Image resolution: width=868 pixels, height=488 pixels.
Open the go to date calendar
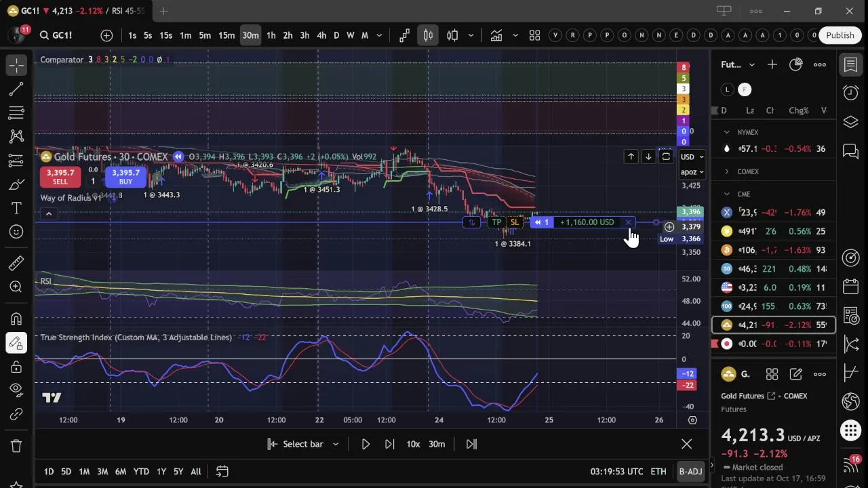click(x=222, y=471)
